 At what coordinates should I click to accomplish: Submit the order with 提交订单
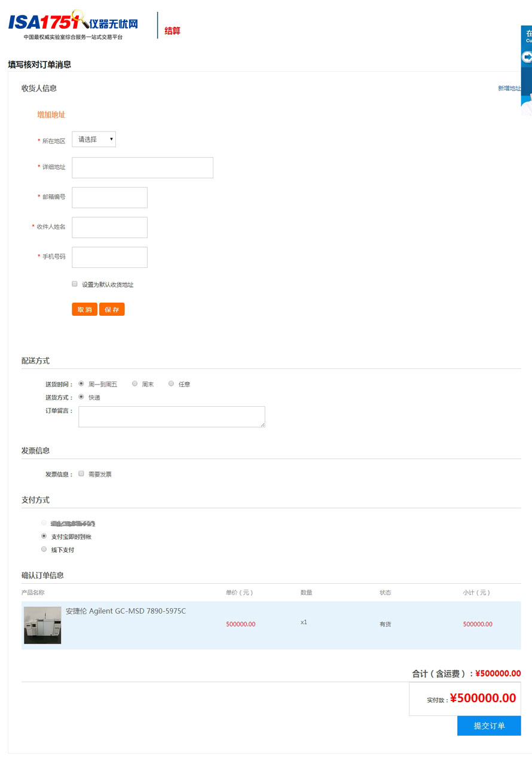(489, 726)
